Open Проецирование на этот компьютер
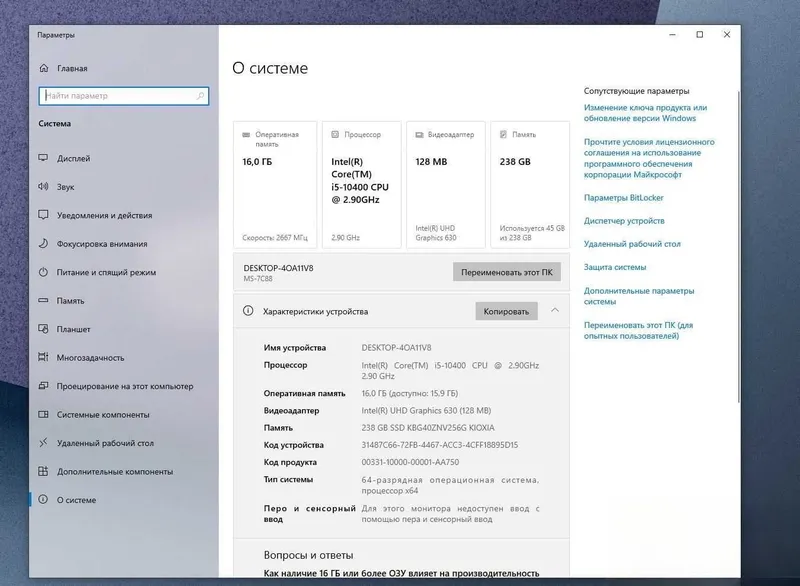Screen dimensions: 800x586 pyautogui.click(x=124, y=387)
